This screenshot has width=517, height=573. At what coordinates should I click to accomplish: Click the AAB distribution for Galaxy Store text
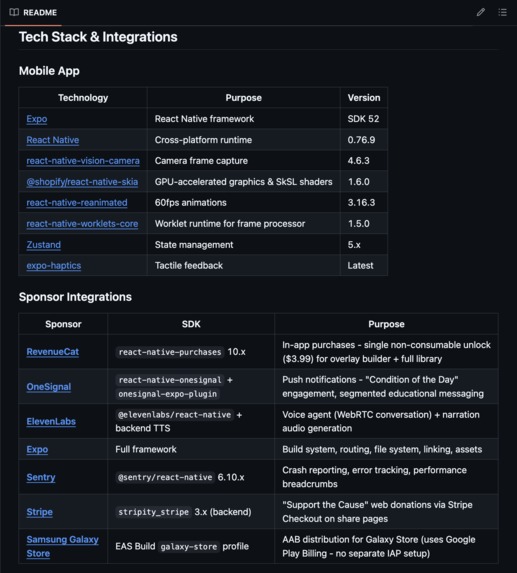379,546
